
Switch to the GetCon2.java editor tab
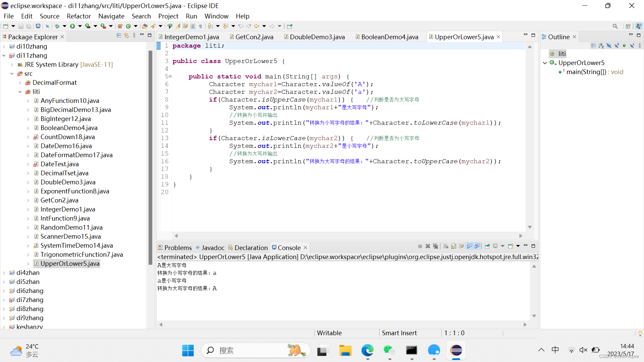click(254, 37)
